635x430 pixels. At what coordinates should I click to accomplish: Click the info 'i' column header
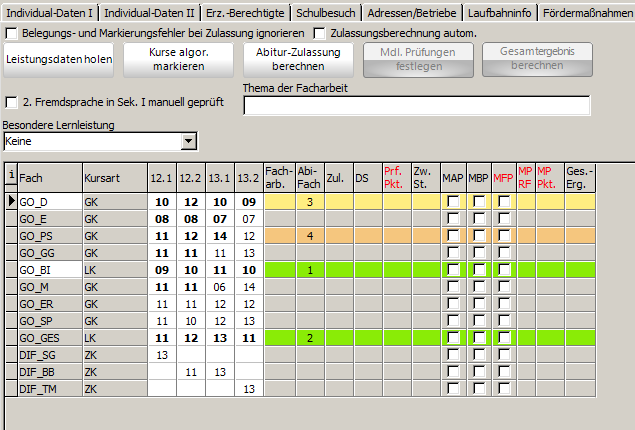coord(11,175)
